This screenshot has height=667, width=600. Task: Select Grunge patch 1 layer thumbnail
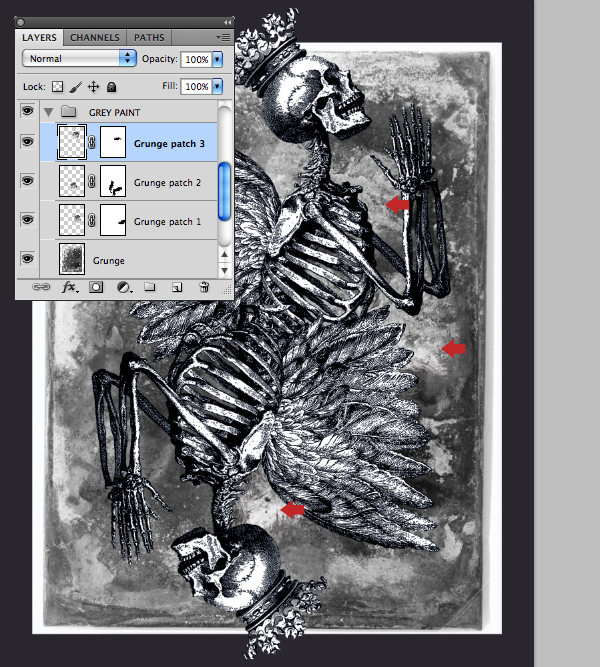(x=71, y=220)
